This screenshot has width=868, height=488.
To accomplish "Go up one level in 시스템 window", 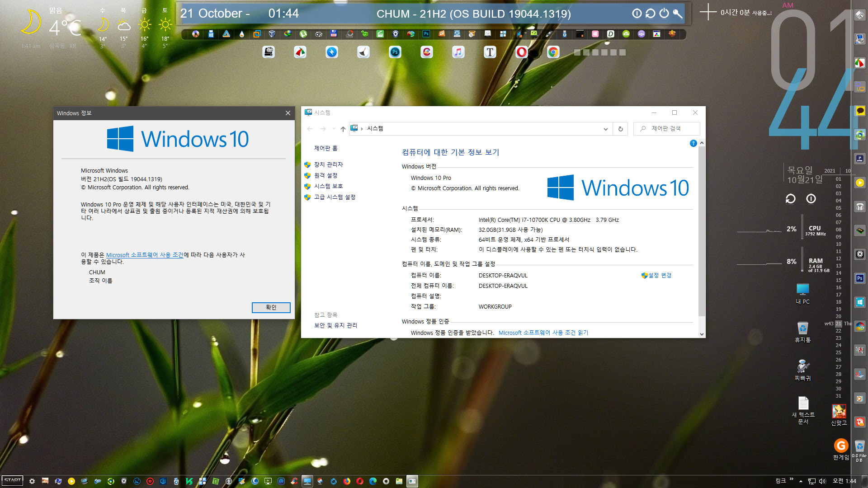I will 343,129.
